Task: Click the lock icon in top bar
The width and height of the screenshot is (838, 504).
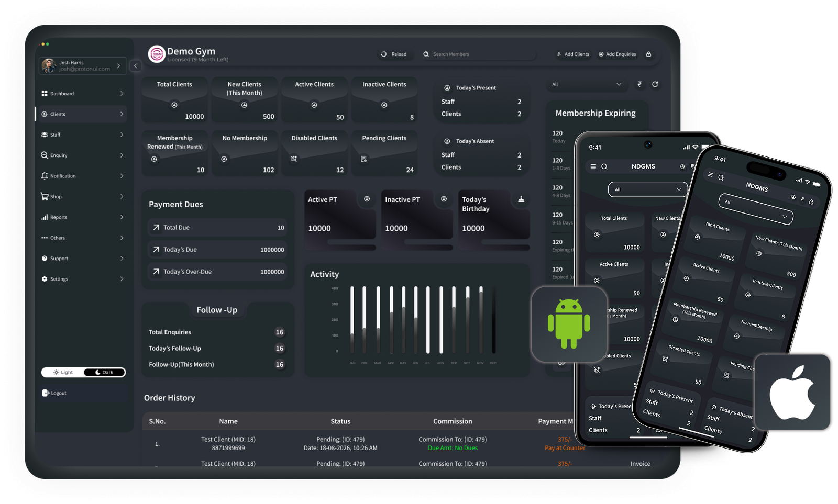Action: pyautogui.click(x=648, y=54)
